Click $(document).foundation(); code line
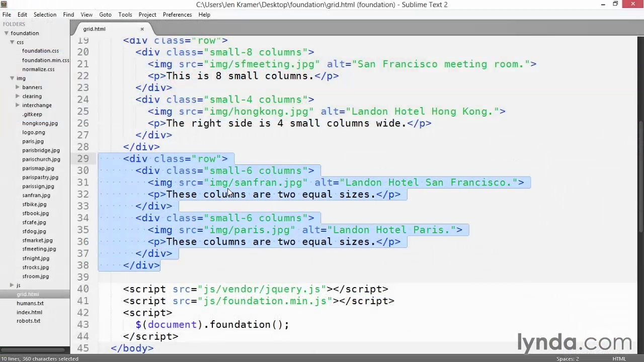This screenshot has height=362, width=644. pyautogui.click(x=212, y=325)
